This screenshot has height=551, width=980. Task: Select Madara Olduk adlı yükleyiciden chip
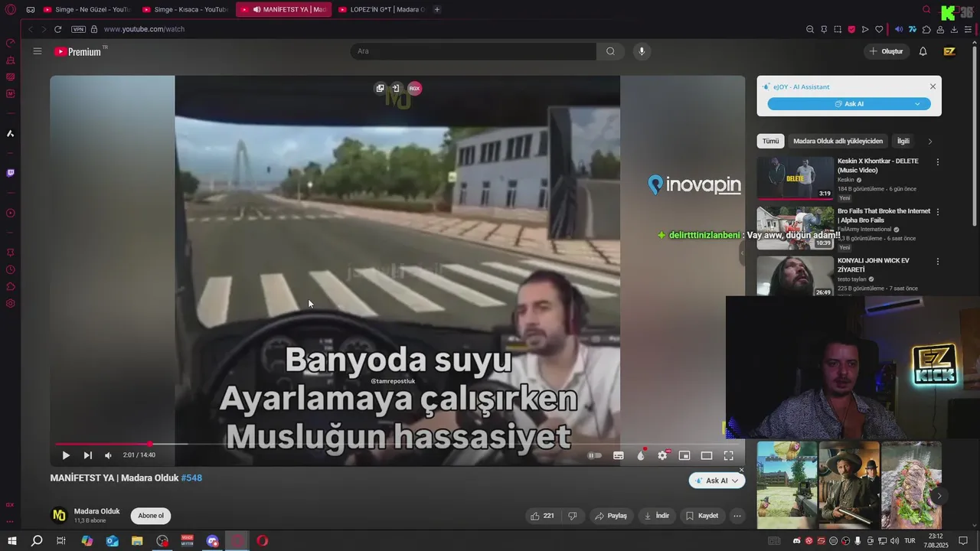(838, 141)
